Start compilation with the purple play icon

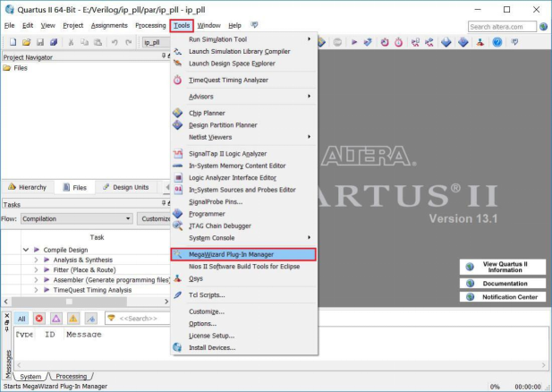354,42
